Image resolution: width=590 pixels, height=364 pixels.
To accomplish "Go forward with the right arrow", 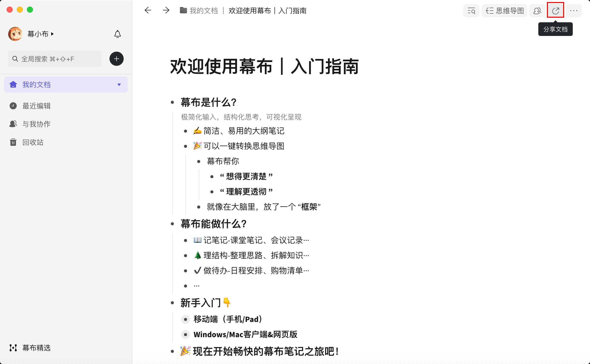I will pyautogui.click(x=166, y=10).
